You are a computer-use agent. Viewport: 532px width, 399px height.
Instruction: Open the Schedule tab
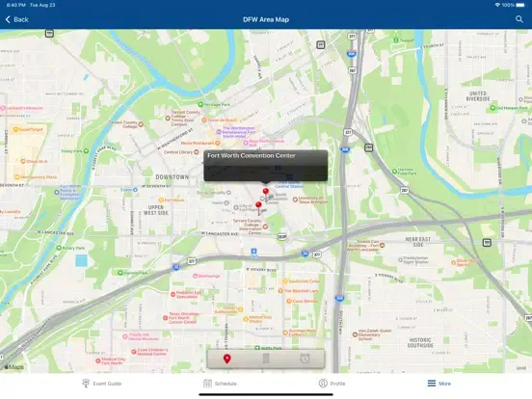(220, 384)
